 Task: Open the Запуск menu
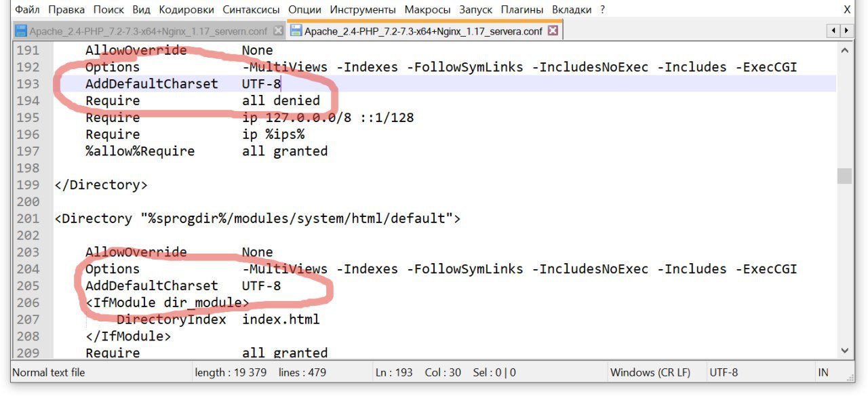click(x=476, y=9)
